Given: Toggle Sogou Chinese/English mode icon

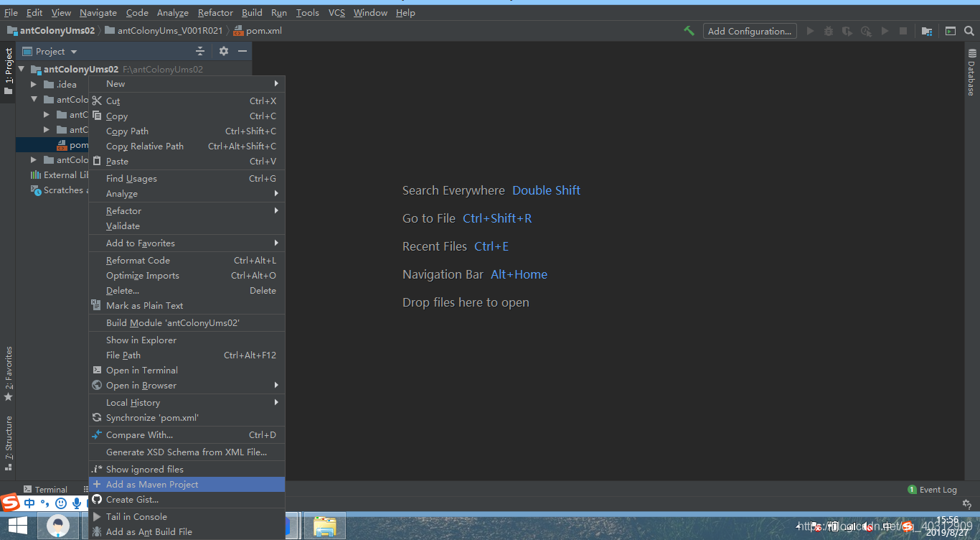Looking at the screenshot, I should coord(29,503).
